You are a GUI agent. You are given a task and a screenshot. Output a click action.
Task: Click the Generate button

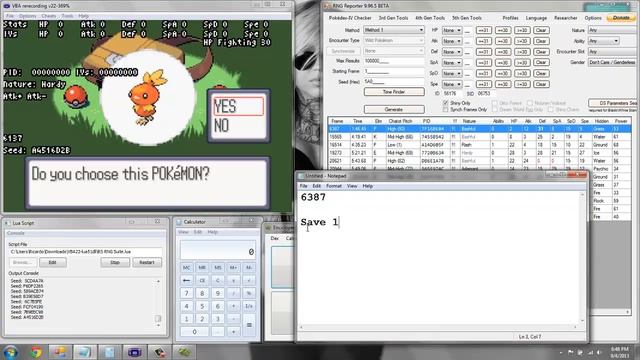[x=394, y=109]
